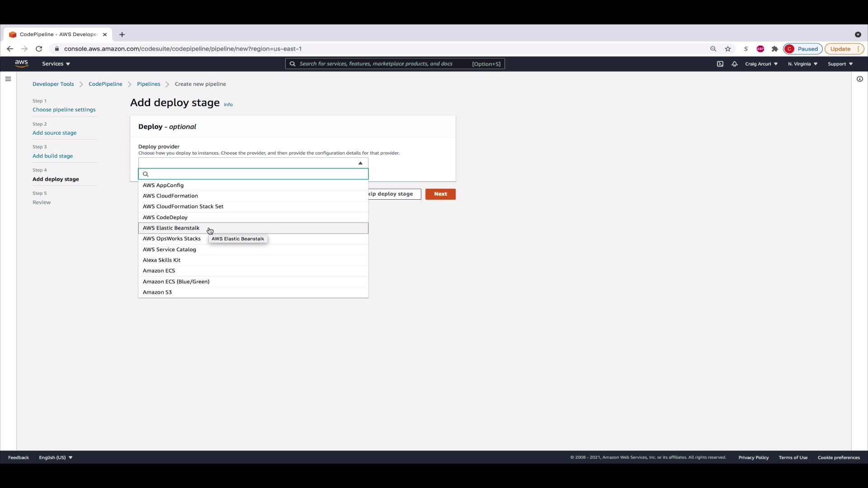This screenshot has height=488, width=868.
Task: Click the notifications bell icon
Action: point(735,64)
